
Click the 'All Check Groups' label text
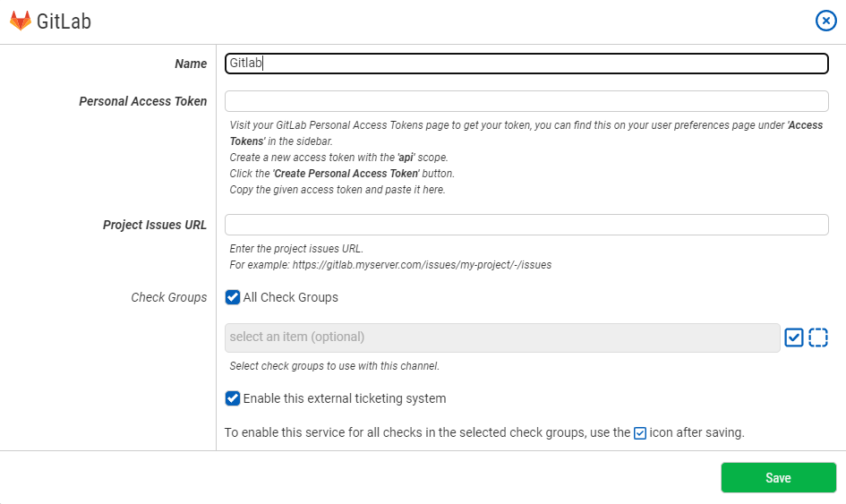pyautogui.click(x=290, y=297)
